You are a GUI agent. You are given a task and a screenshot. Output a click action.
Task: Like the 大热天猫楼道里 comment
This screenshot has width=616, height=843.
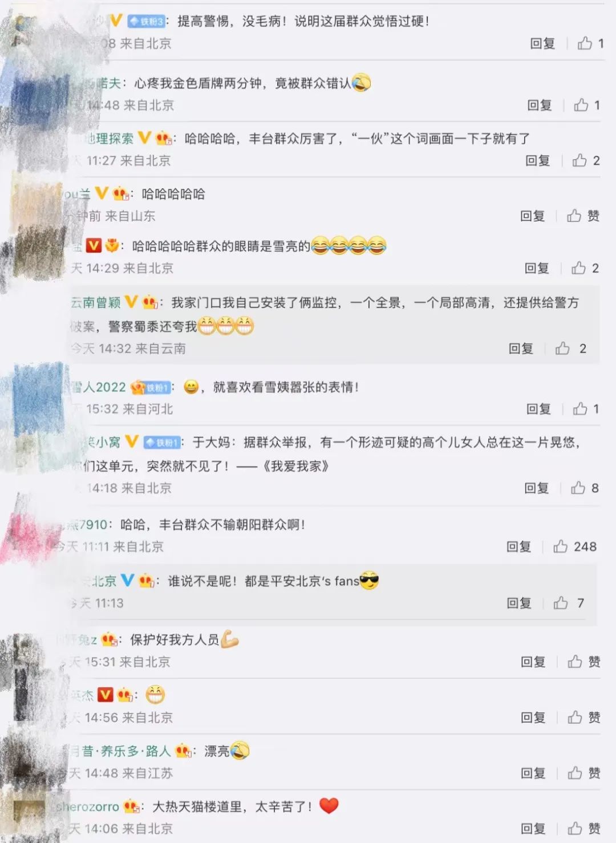575,828
